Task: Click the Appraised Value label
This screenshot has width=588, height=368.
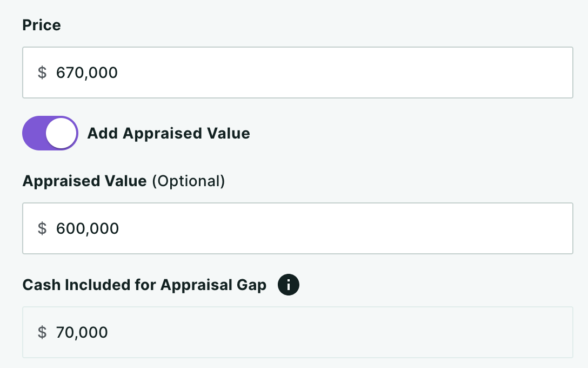Action: pos(84,181)
